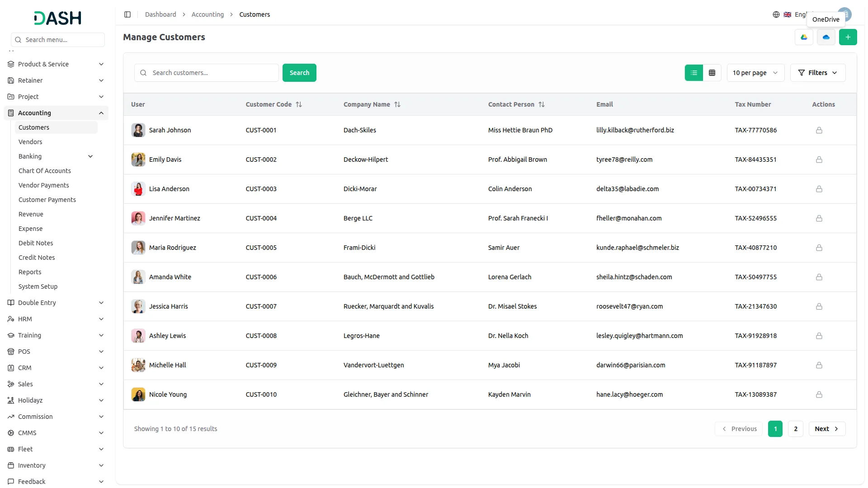Open Vendors in the Accounting menu

click(x=30, y=142)
